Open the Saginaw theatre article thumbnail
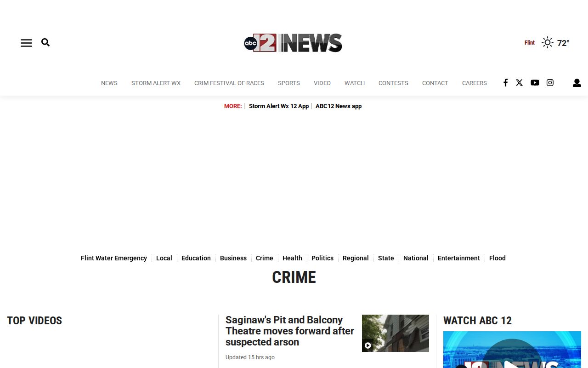 [x=396, y=333]
